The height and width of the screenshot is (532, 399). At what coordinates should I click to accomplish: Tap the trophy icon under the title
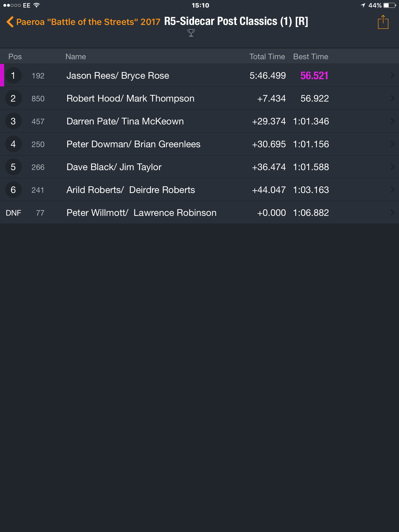point(191,33)
